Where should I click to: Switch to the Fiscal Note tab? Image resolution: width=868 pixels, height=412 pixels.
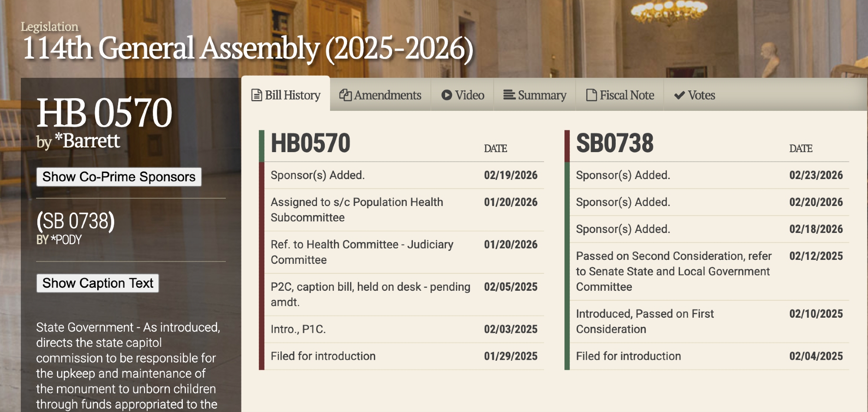pos(627,95)
